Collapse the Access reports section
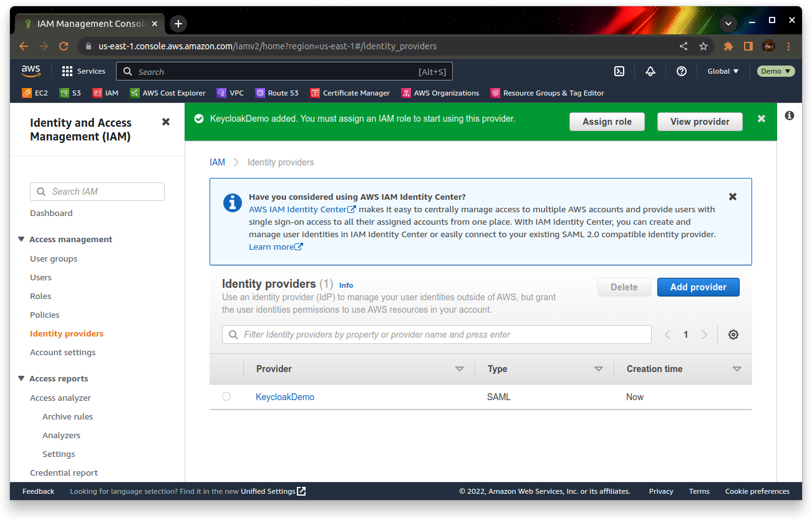Screen dimensions: 812x520 pos(22,378)
